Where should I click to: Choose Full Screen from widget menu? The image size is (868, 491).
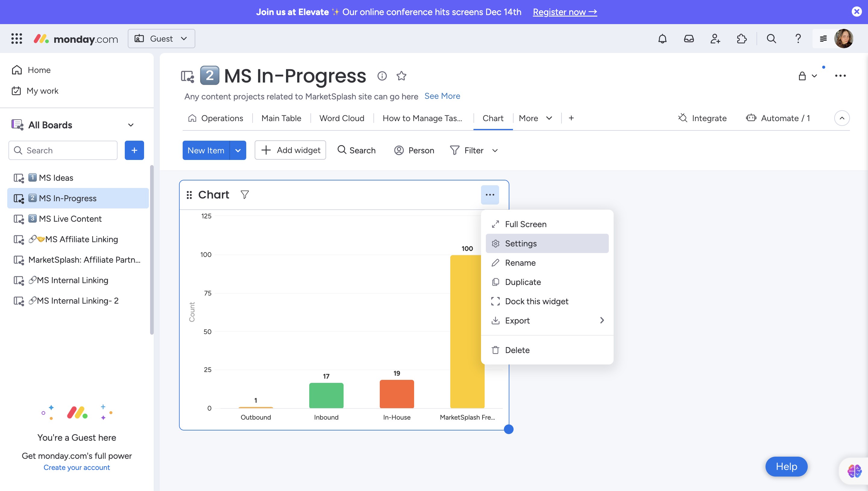tap(547, 224)
